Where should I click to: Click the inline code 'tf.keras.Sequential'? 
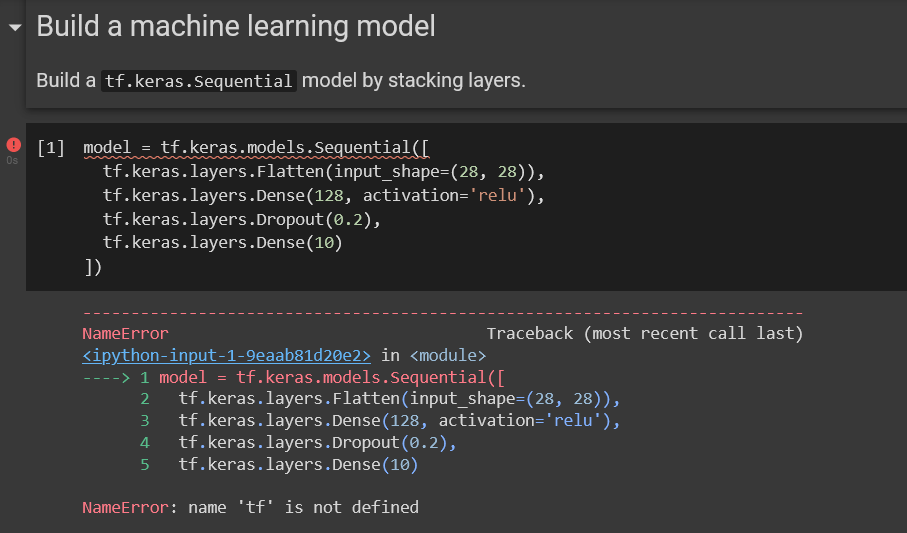198,80
